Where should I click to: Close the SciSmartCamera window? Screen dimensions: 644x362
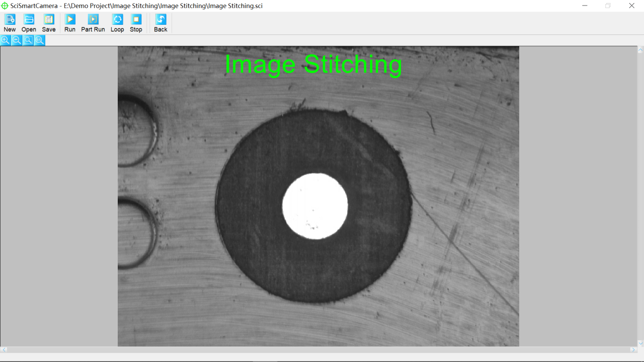(x=632, y=6)
